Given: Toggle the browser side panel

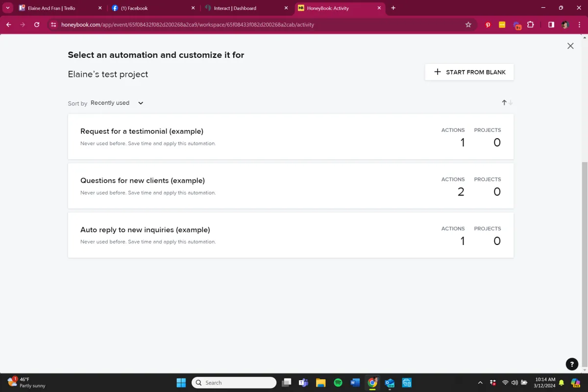Looking at the screenshot, I should tap(551, 24).
